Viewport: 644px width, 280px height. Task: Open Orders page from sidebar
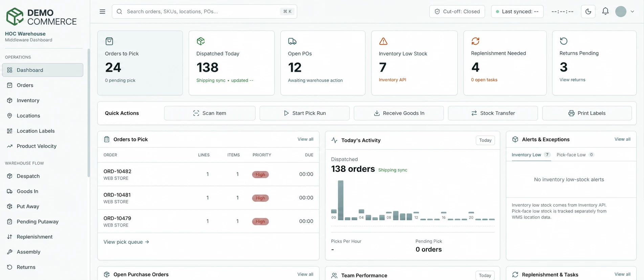pyautogui.click(x=43, y=85)
